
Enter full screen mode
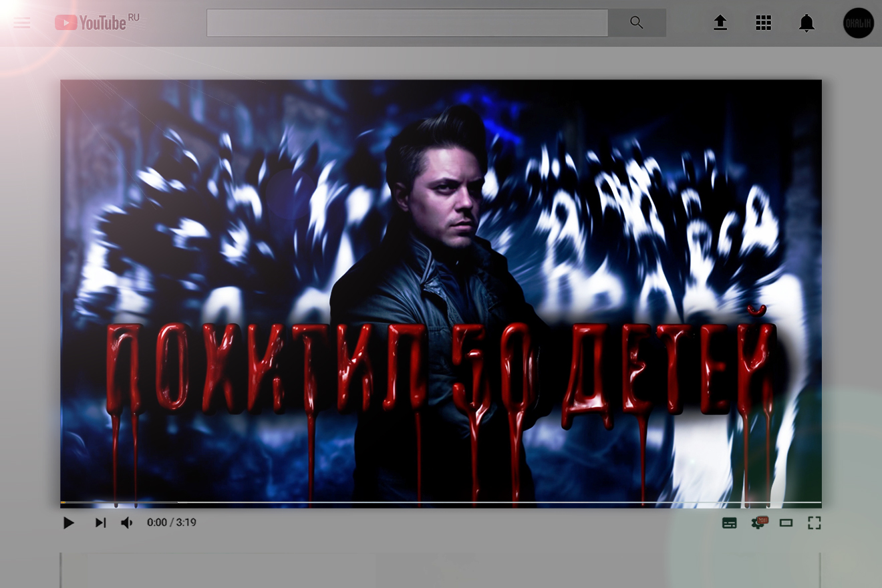[814, 523]
